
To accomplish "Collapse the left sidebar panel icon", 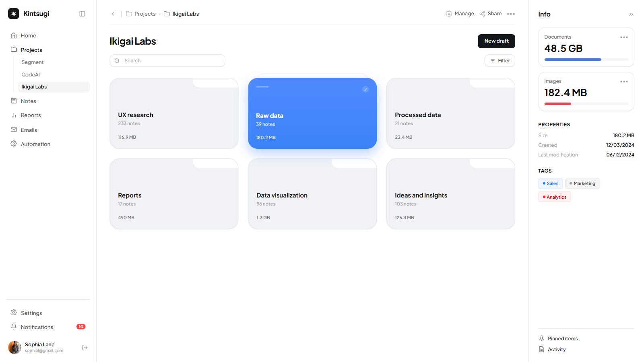I will tap(82, 14).
